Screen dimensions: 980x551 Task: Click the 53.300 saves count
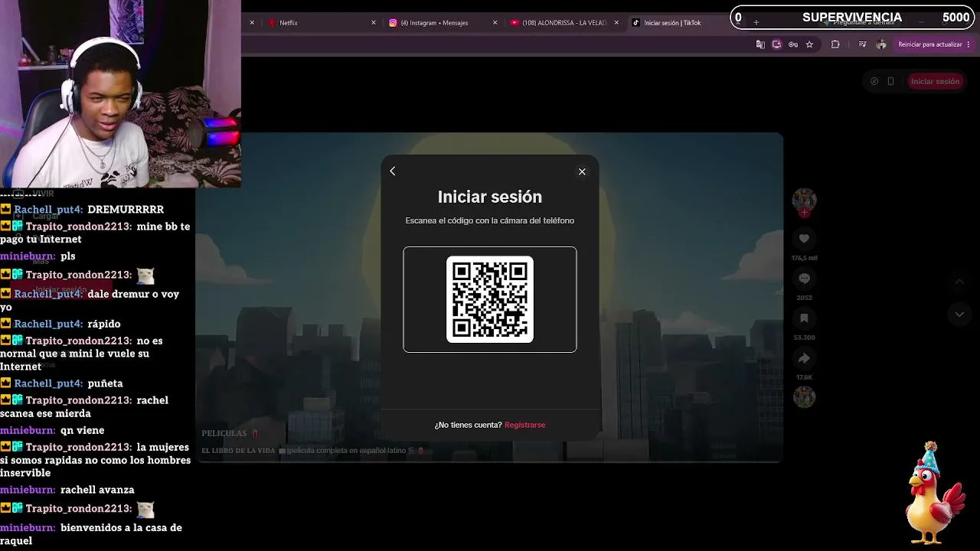pyautogui.click(x=804, y=337)
